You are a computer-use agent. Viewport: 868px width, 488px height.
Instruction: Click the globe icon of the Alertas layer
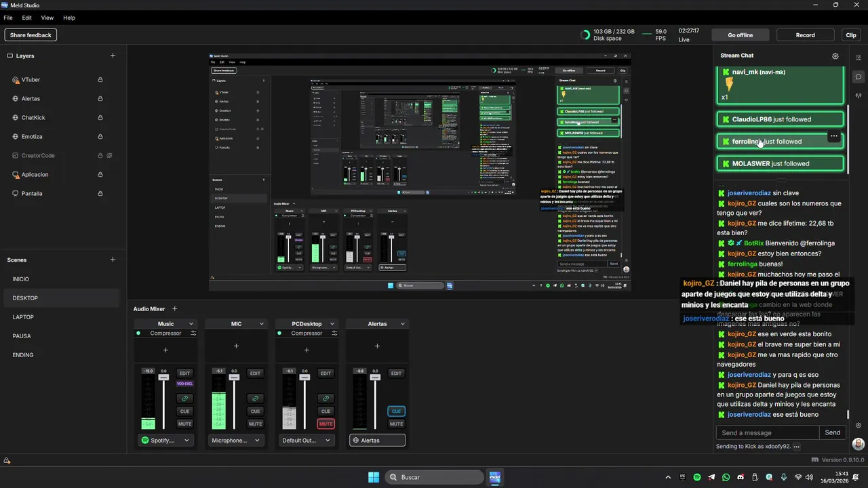(x=16, y=99)
